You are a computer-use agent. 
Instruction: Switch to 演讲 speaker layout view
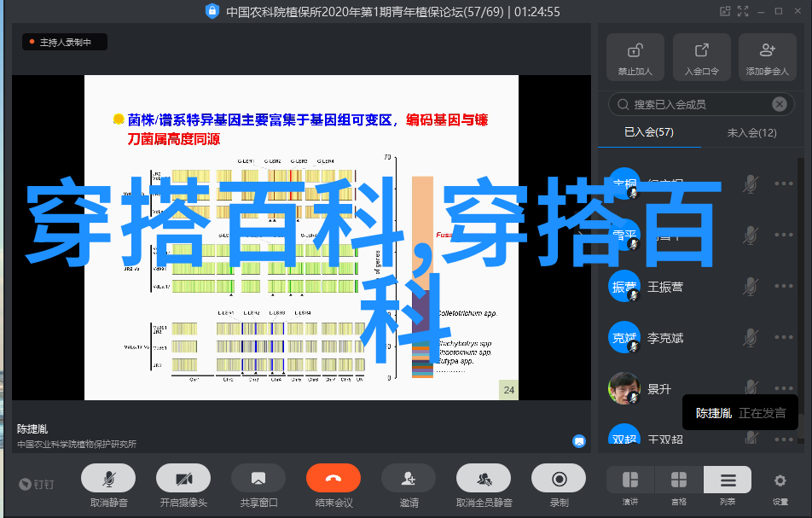point(629,480)
